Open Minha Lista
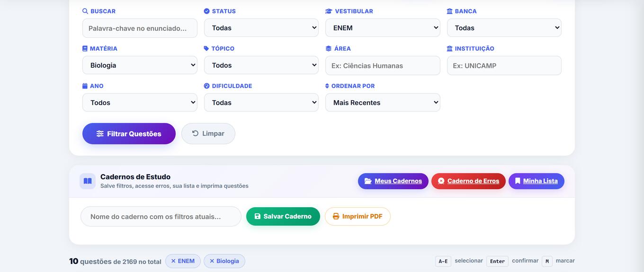644x272 pixels. pos(537,181)
